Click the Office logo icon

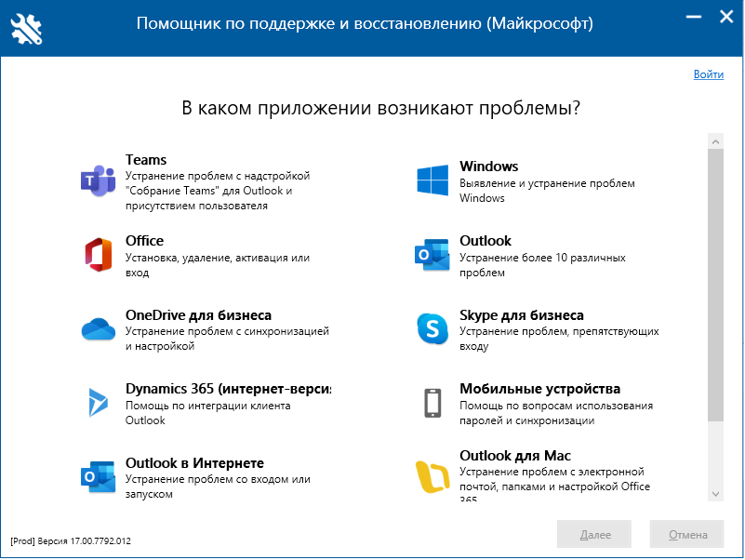99,255
